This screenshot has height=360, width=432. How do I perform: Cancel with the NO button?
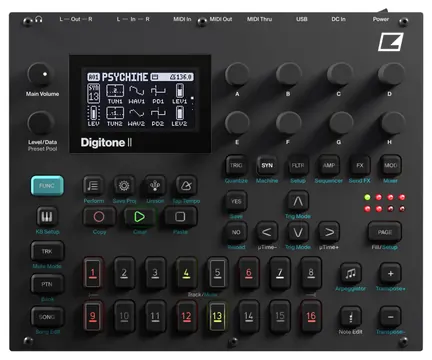point(236,232)
